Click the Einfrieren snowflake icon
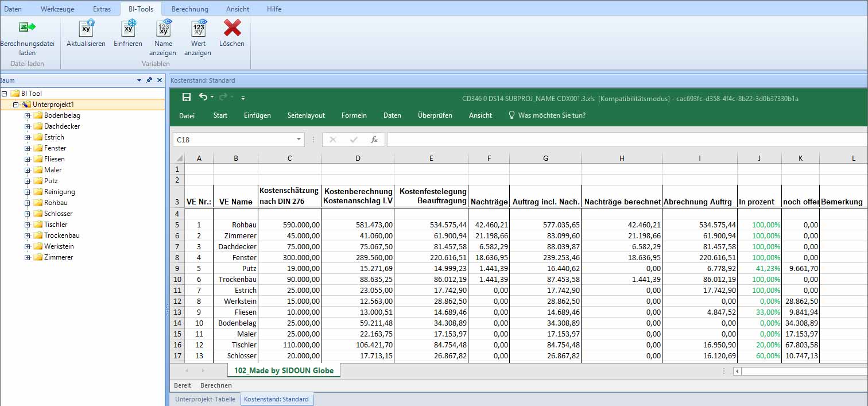Screen dimensions: 868x406 click(128, 28)
